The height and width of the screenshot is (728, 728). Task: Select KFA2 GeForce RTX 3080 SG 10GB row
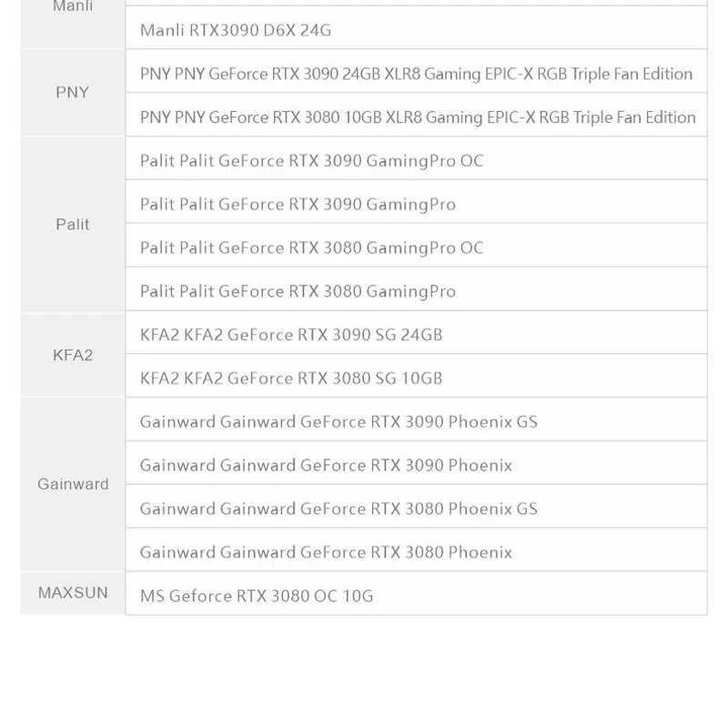[x=291, y=378]
